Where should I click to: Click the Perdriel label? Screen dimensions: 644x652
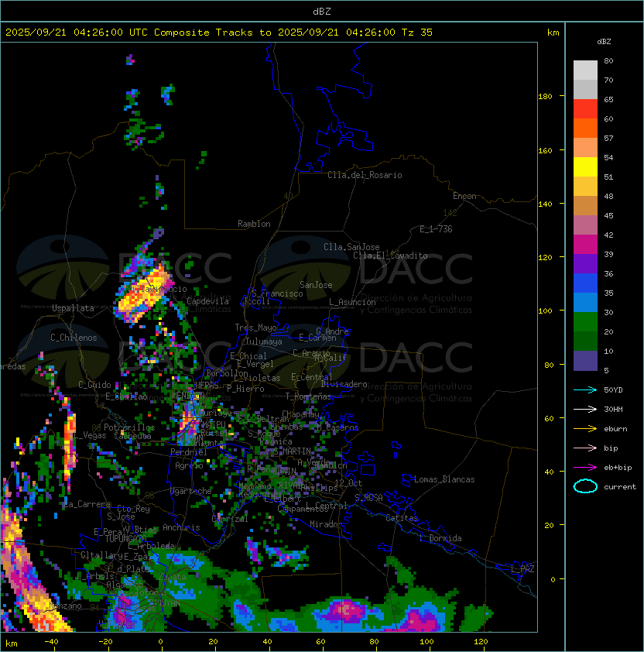(189, 452)
